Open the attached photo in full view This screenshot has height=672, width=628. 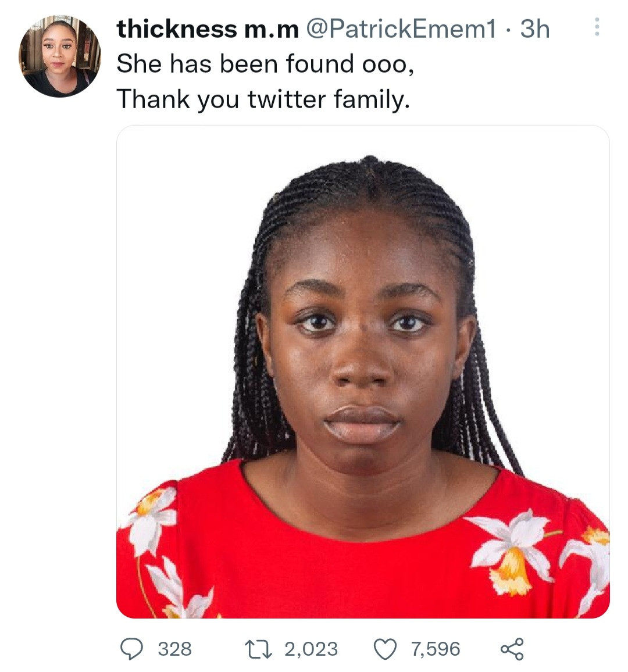pyautogui.click(x=363, y=372)
